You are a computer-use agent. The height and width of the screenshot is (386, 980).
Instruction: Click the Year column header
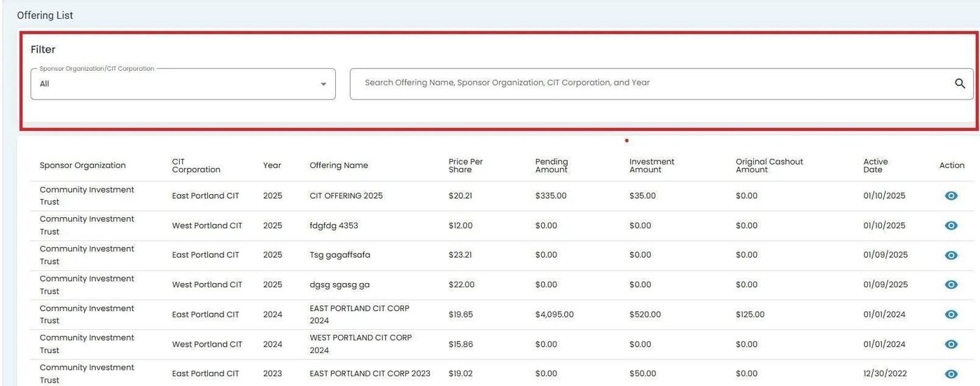click(272, 165)
